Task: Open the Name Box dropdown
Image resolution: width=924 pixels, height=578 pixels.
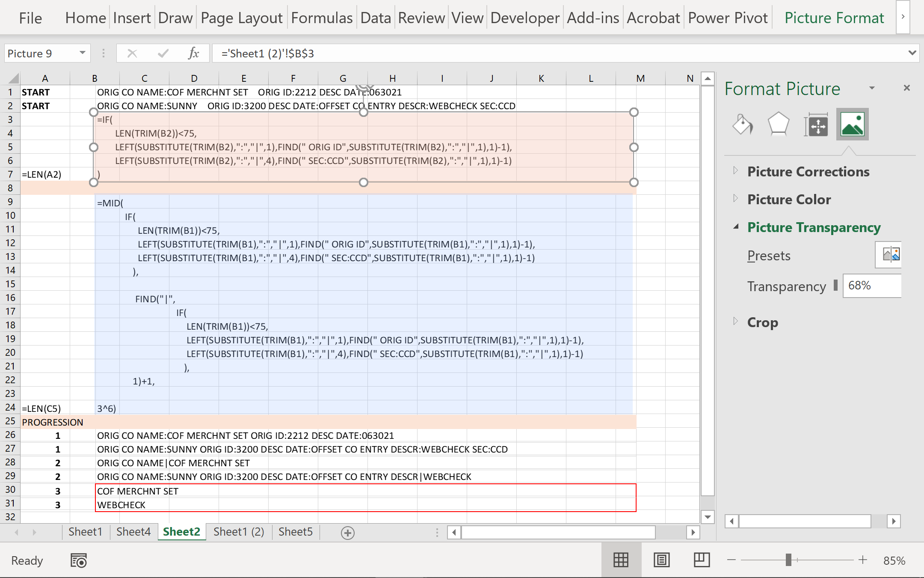Action: click(x=83, y=53)
